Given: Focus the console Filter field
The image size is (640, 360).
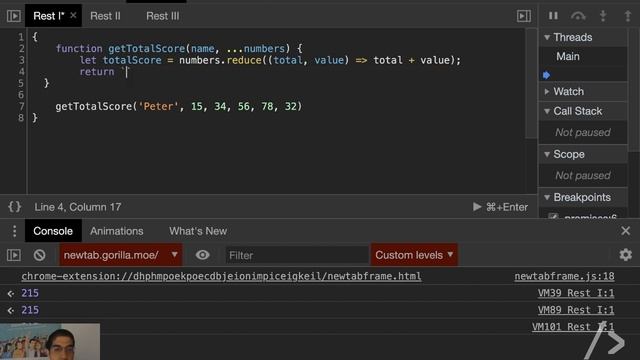Looking at the screenshot, I should pos(297,255).
